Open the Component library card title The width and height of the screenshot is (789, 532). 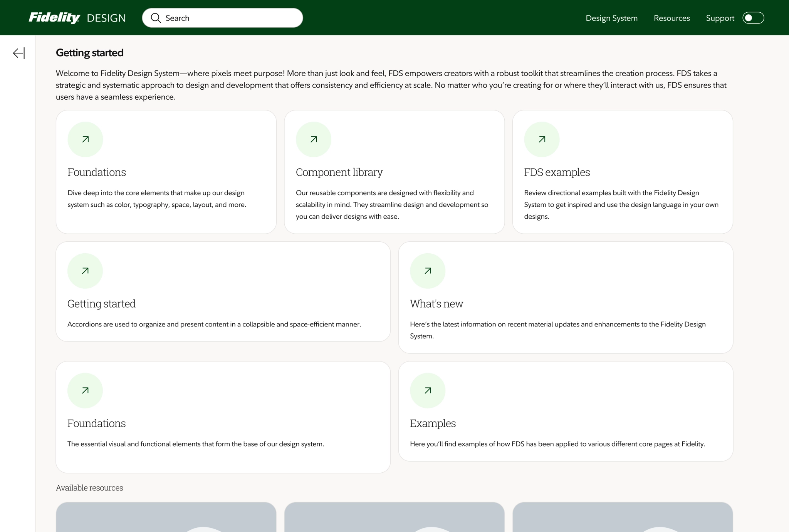[339, 172]
